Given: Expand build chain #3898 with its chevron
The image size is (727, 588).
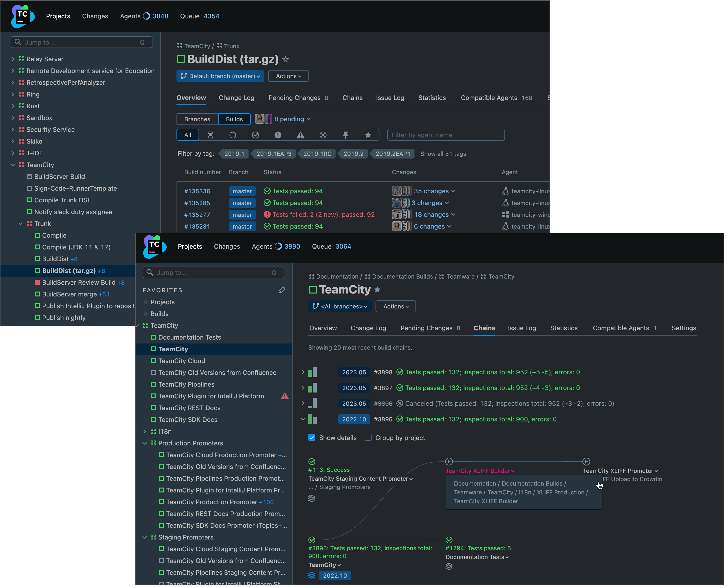Looking at the screenshot, I should [302, 372].
